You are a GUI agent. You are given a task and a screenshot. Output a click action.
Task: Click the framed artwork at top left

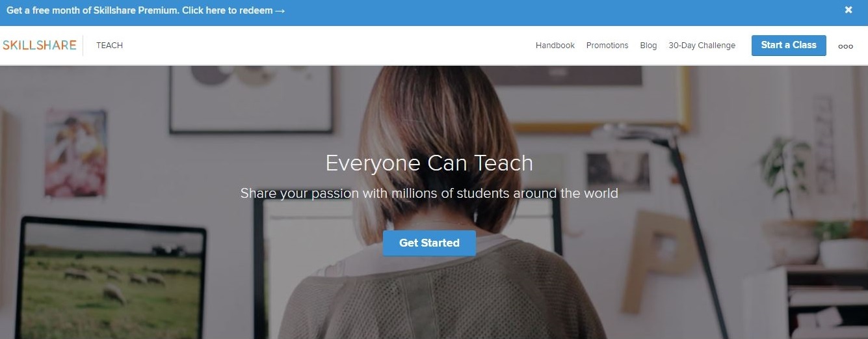pos(251,99)
